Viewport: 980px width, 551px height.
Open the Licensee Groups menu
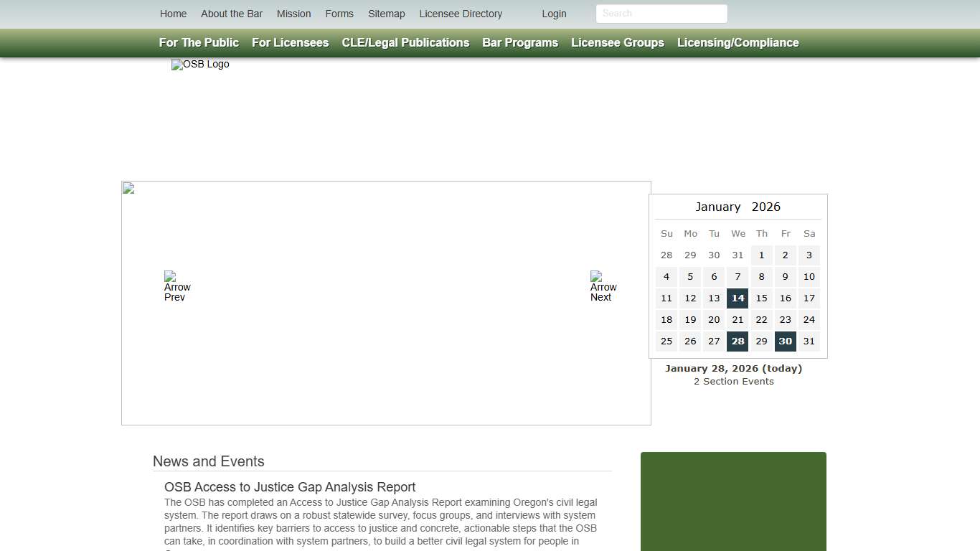tap(617, 42)
